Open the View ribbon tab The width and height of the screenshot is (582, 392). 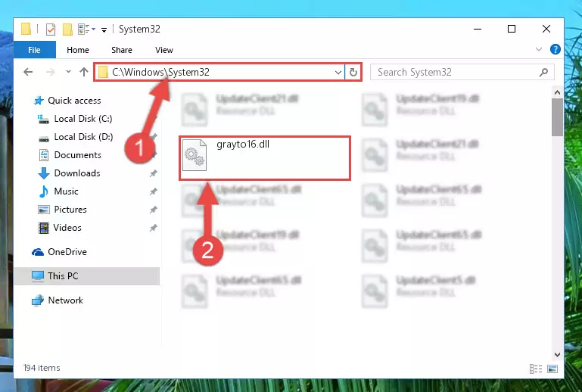[164, 50]
